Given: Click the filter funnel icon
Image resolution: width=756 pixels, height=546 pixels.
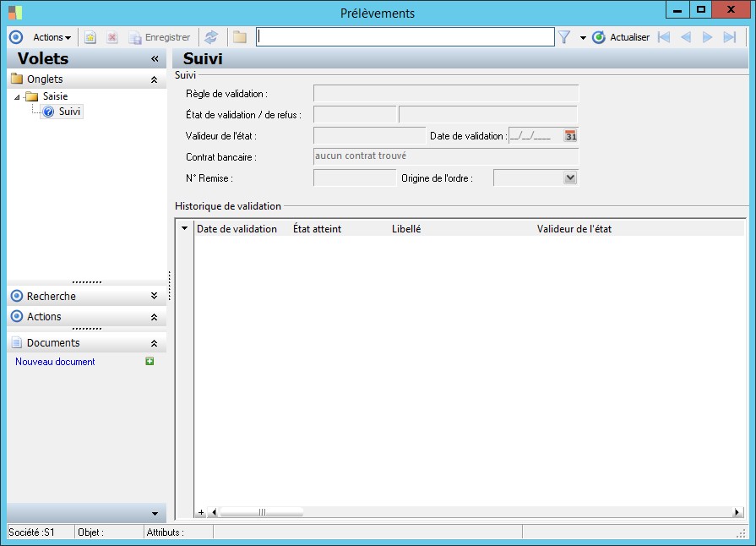Looking at the screenshot, I should (x=564, y=37).
